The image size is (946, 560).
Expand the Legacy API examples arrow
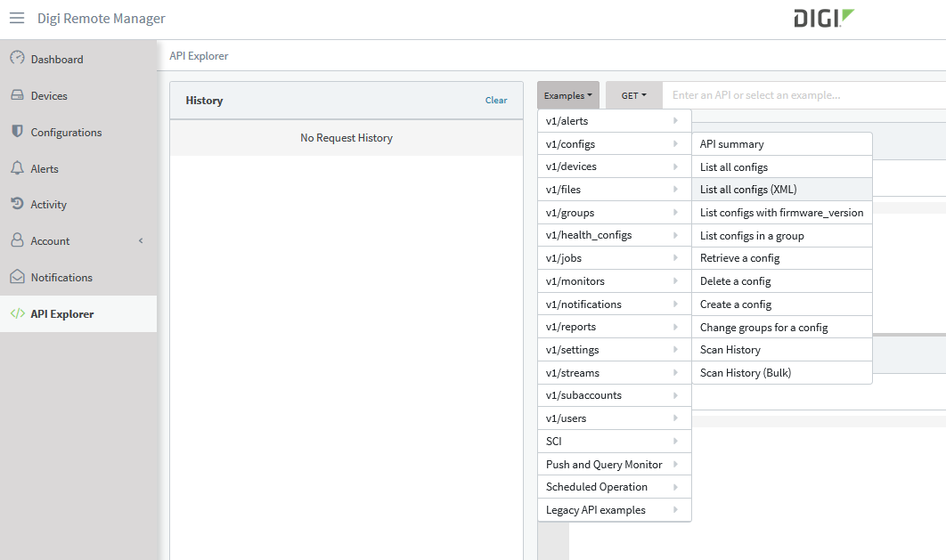click(675, 510)
